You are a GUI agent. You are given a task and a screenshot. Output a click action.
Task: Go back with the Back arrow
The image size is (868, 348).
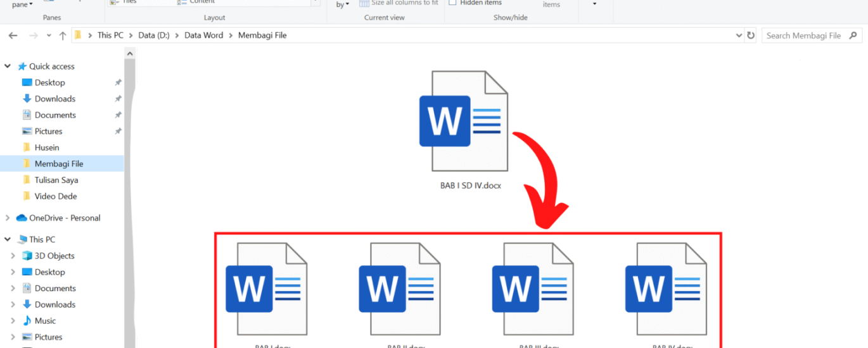coord(13,35)
